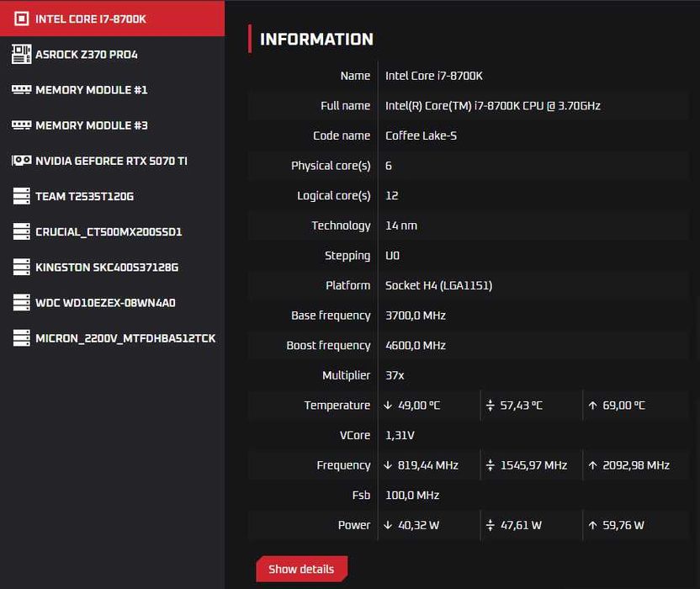Click the RAM icon for Memory Module #3
Screen dimensions: 700x589
[21, 125]
